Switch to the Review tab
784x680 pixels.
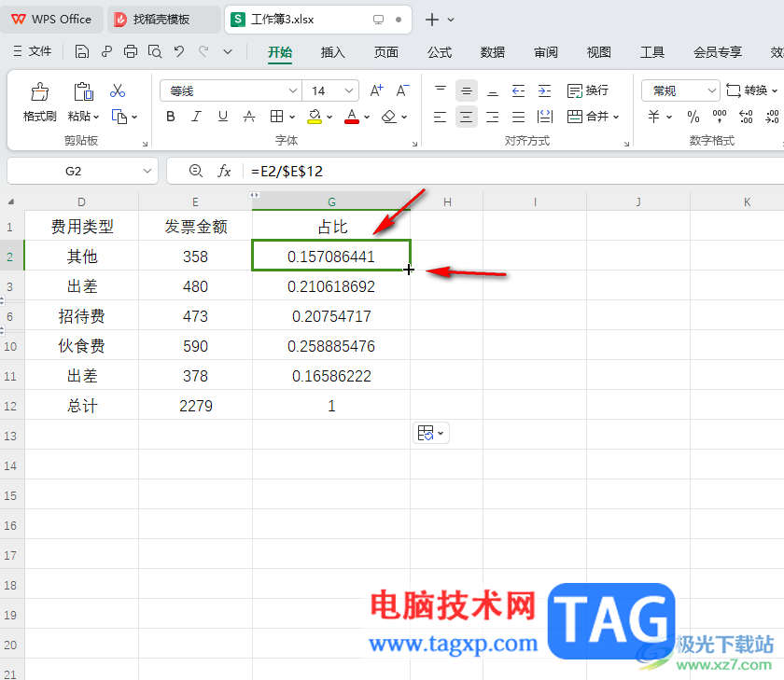[x=545, y=52]
